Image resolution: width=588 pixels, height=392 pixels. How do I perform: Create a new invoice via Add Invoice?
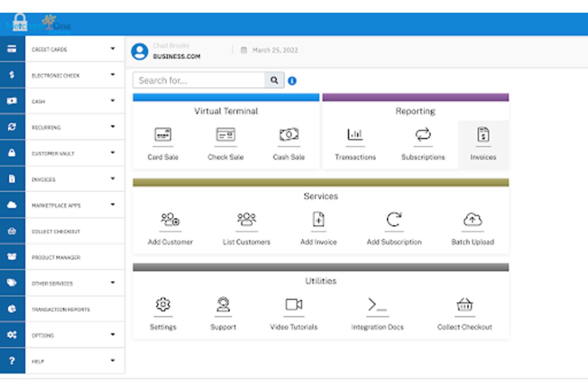click(x=319, y=228)
